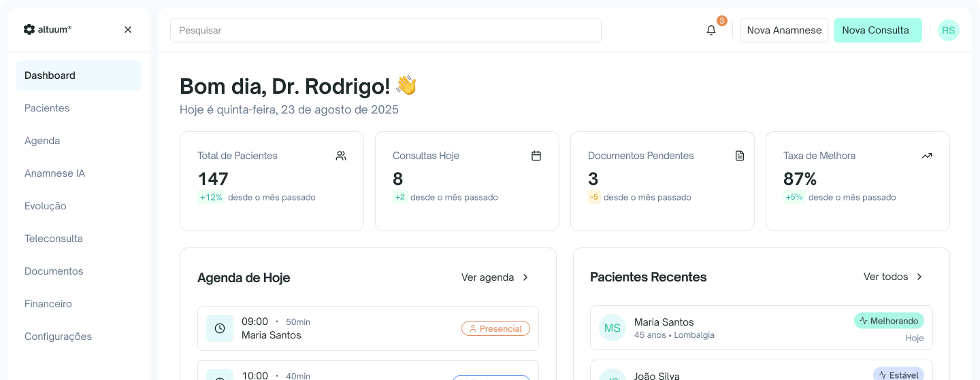The height and width of the screenshot is (380, 980).
Task: Click the Estável status badge
Action: point(898,375)
